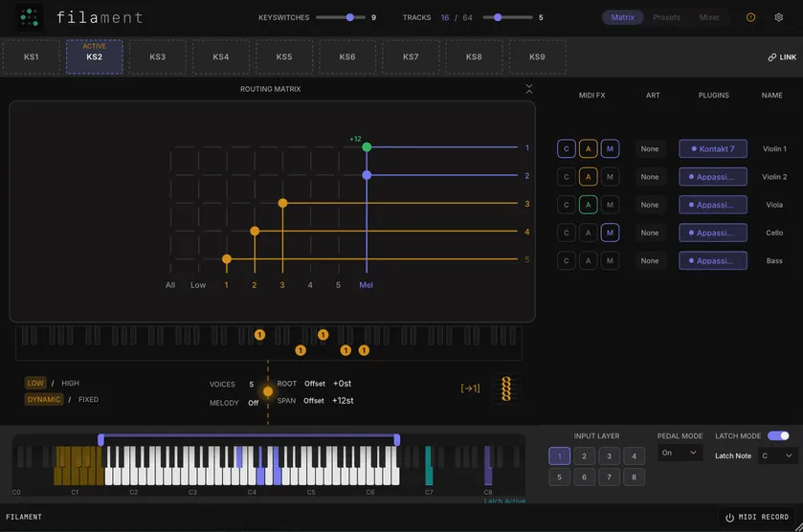Click the orange alert icon in header
The width and height of the screenshot is (803, 532).
tap(750, 17)
